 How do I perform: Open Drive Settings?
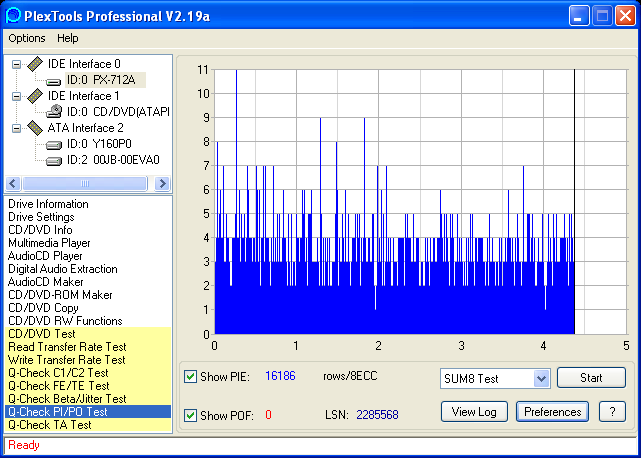[x=41, y=217]
